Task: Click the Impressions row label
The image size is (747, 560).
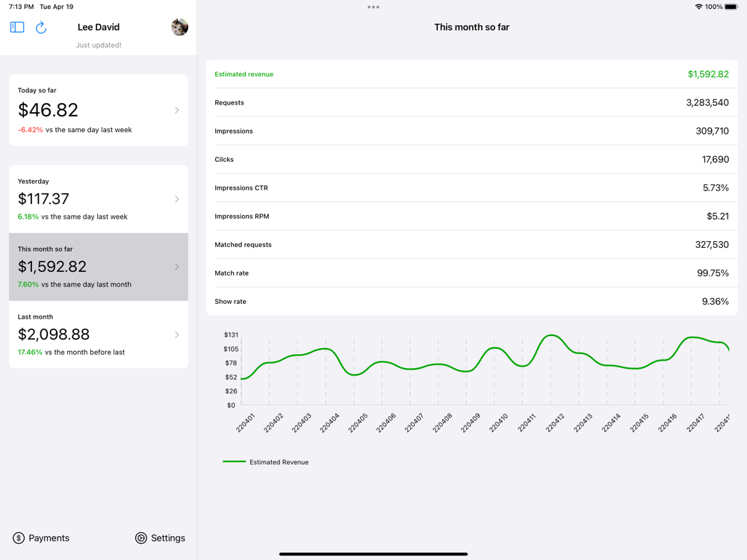Action: tap(233, 131)
